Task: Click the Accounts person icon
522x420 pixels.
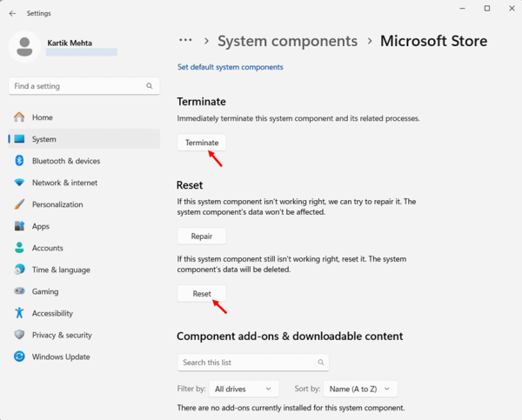Action: pyautogui.click(x=19, y=248)
